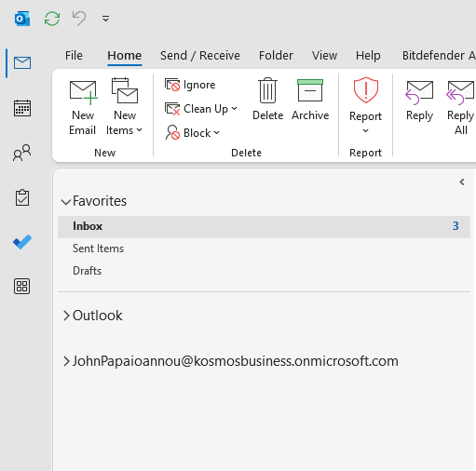Open the Calendar view in the sidebar
Image resolution: width=476 pixels, height=471 pixels.
22,108
